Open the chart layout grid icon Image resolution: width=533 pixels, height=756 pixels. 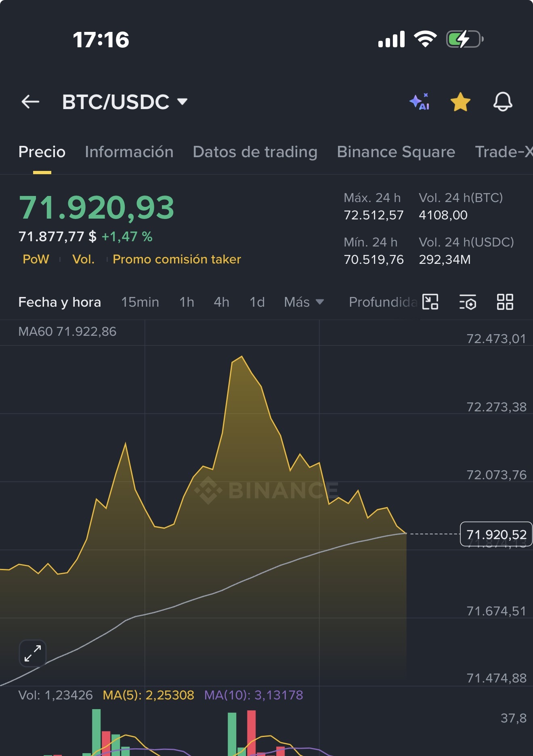tap(505, 302)
